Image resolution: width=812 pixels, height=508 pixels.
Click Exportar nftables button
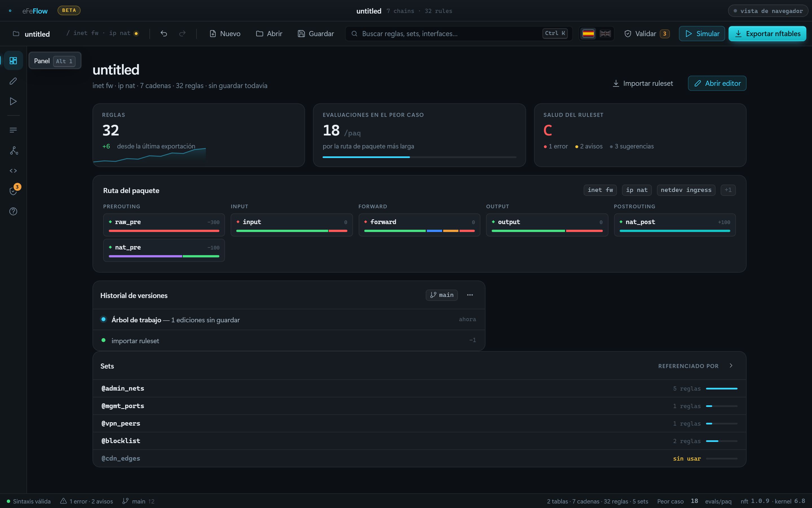767,34
